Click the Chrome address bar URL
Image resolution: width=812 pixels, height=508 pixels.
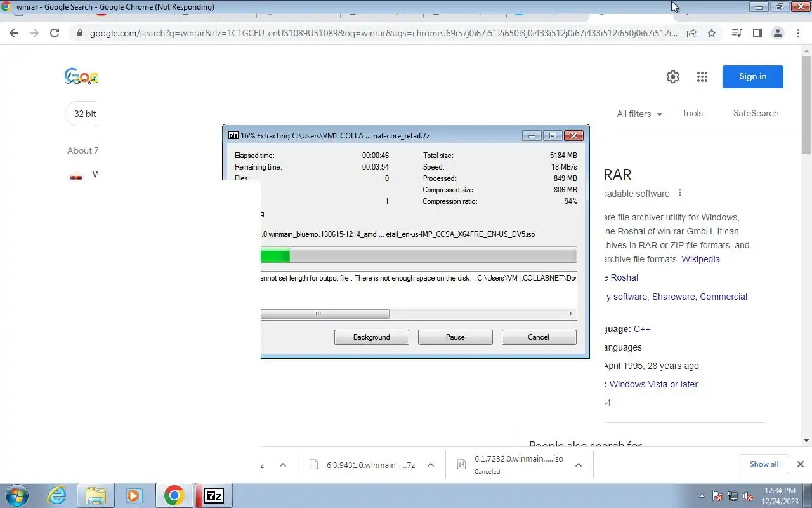click(384, 33)
